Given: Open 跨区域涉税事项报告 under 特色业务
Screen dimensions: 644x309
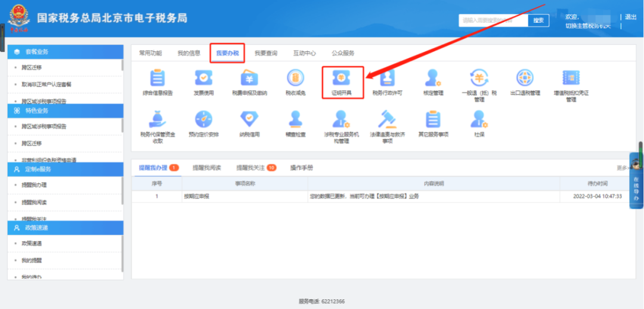Looking at the screenshot, I should (x=44, y=126).
